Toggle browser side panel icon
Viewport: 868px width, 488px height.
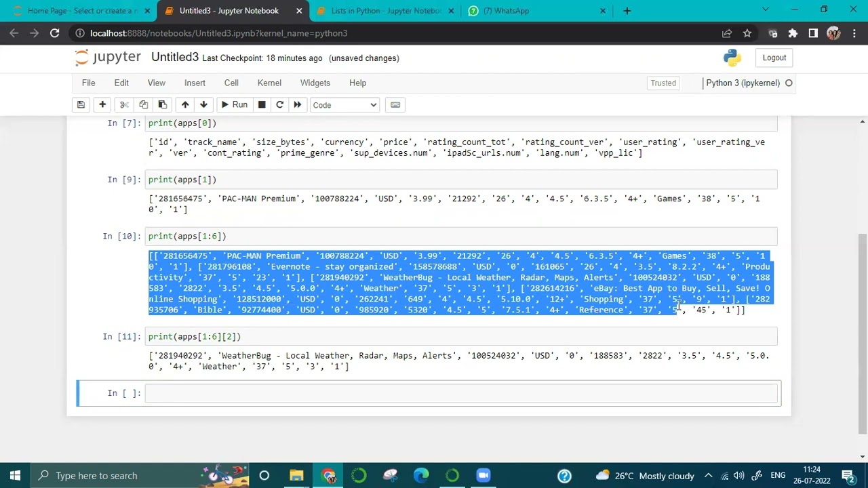click(x=813, y=33)
